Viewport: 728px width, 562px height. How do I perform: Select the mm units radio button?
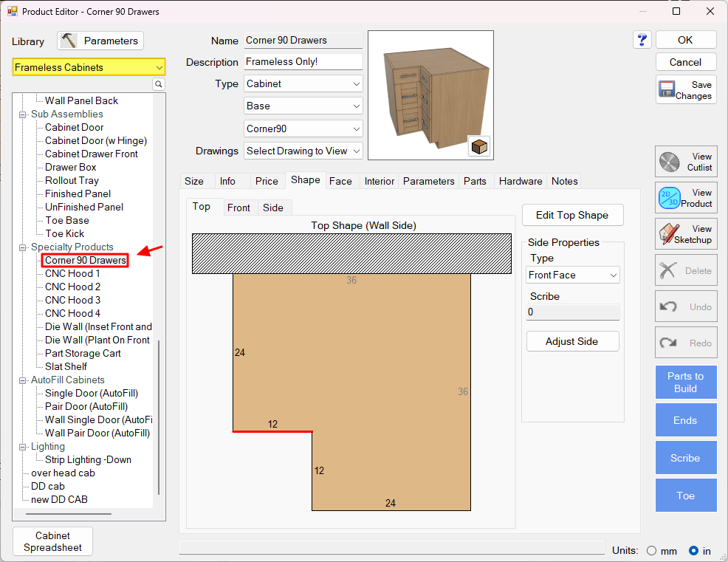click(651, 550)
